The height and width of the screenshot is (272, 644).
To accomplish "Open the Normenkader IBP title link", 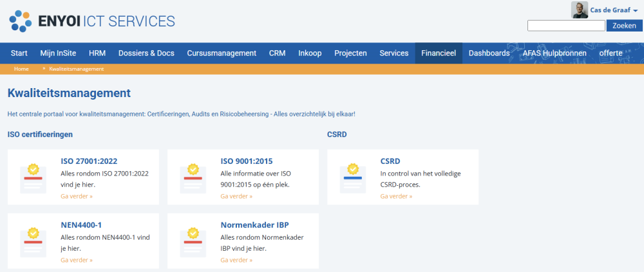I will pyautogui.click(x=254, y=225).
